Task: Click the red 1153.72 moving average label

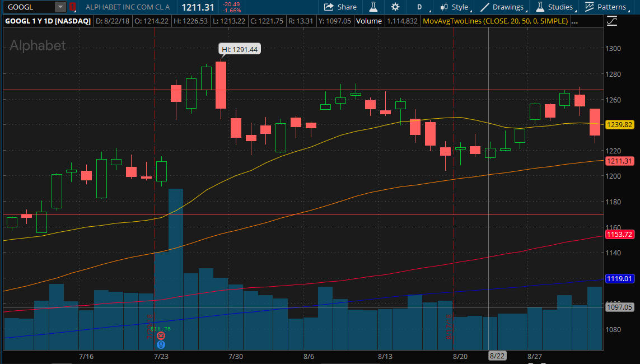Action: click(x=620, y=235)
